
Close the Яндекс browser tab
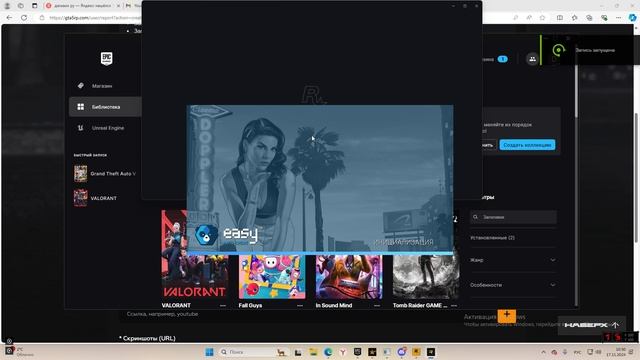tap(118, 6)
